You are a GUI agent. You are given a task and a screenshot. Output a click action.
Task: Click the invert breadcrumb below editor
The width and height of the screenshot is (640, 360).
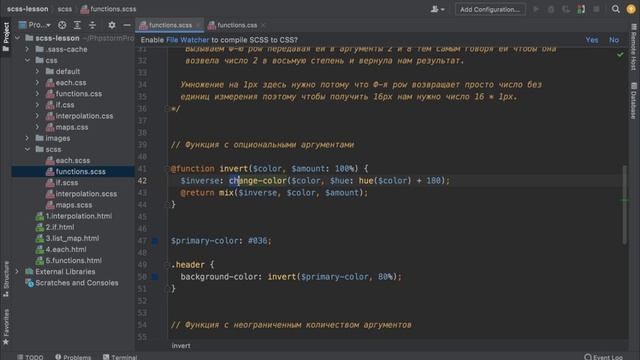click(181, 346)
